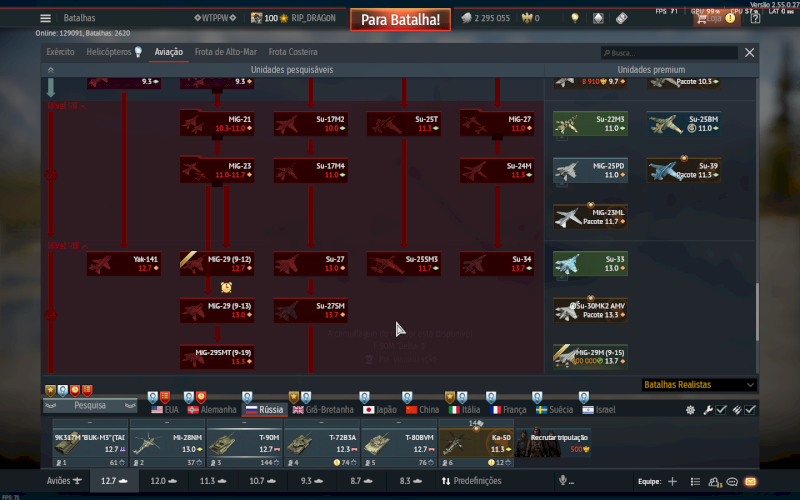Select the Ka-50 crew slot

click(476, 442)
